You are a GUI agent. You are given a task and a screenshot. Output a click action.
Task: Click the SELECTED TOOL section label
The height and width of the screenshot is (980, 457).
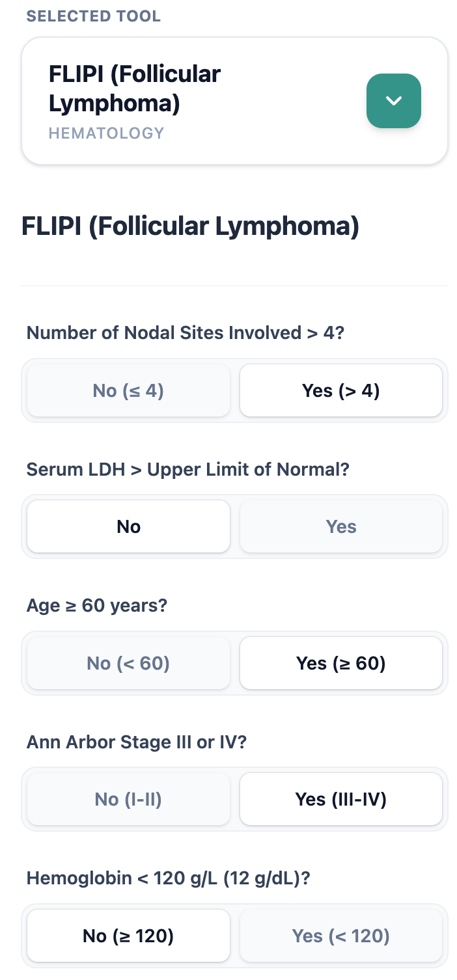[x=94, y=16]
